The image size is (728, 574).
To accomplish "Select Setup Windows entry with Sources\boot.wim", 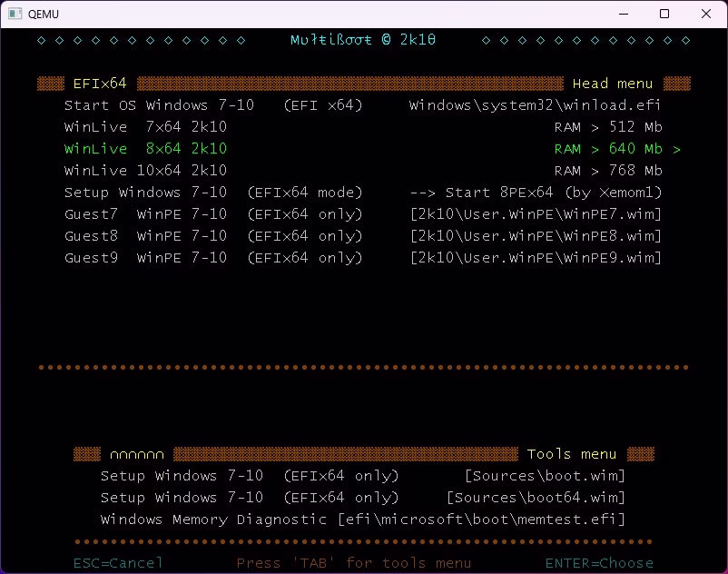I will (x=362, y=476).
